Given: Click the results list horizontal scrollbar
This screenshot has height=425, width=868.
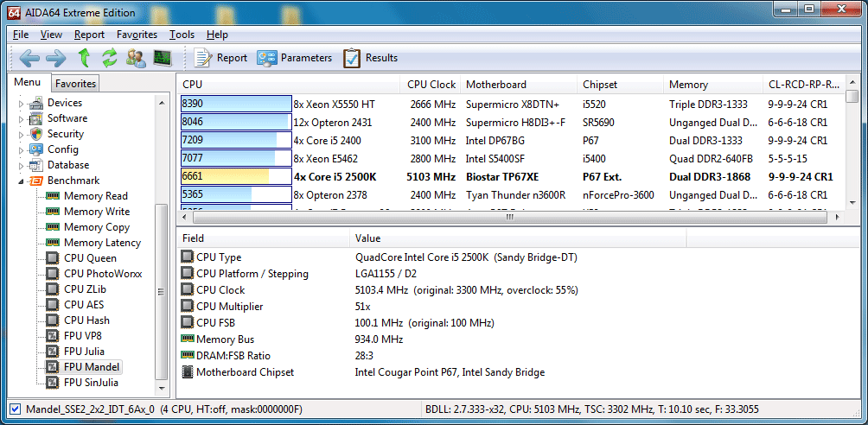Looking at the screenshot, I should point(510,218).
